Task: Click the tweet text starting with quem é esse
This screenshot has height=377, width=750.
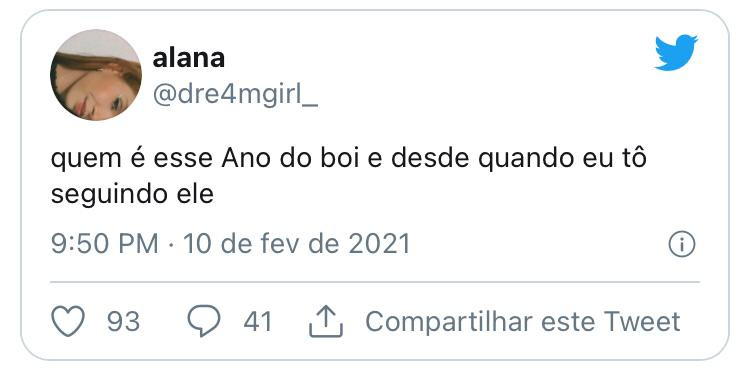Action: 348,176
